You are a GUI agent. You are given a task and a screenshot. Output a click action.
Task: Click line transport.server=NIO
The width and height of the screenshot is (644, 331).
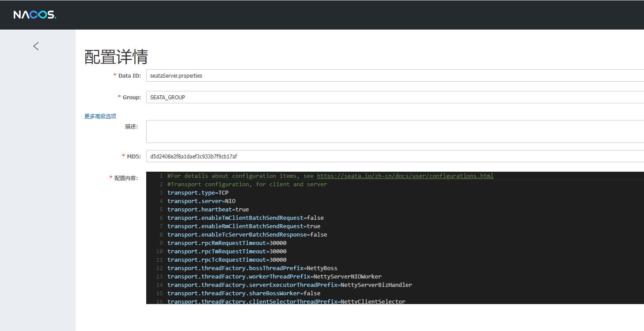coord(201,201)
